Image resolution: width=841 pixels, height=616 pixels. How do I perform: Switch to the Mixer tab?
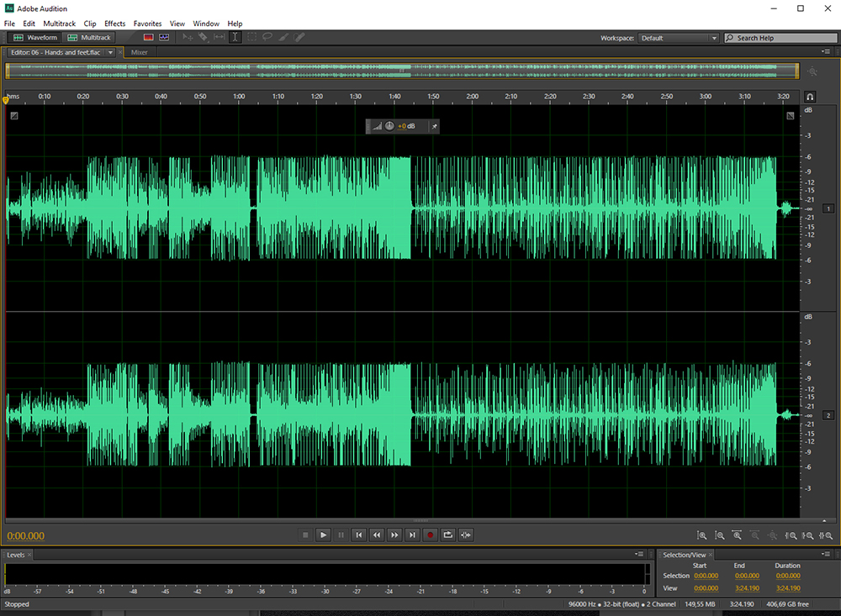(x=139, y=52)
